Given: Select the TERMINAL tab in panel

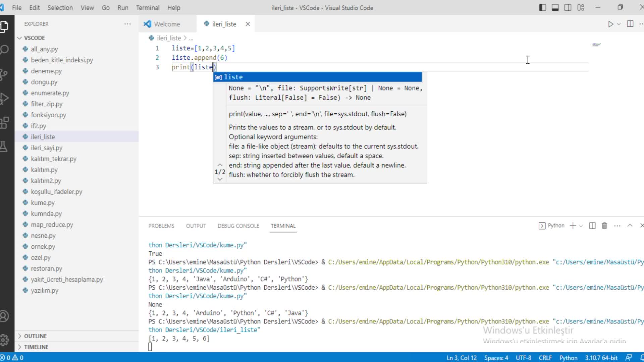Looking at the screenshot, I should coord(283,226).
